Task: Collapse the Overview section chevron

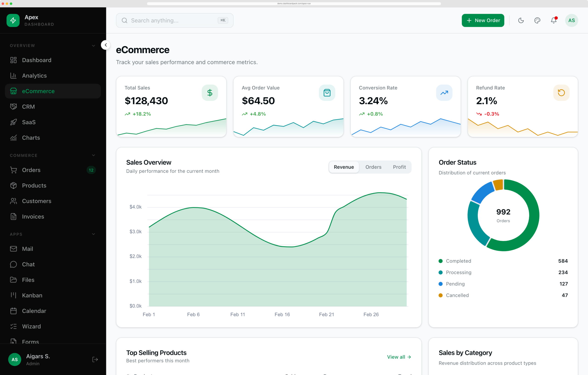Action: click(93, 46)
